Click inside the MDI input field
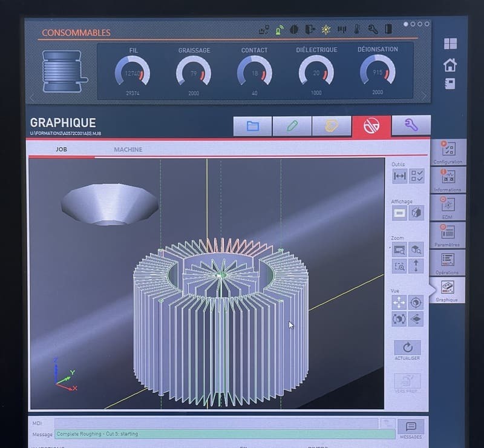484x448 pixels. pos(217,423)
